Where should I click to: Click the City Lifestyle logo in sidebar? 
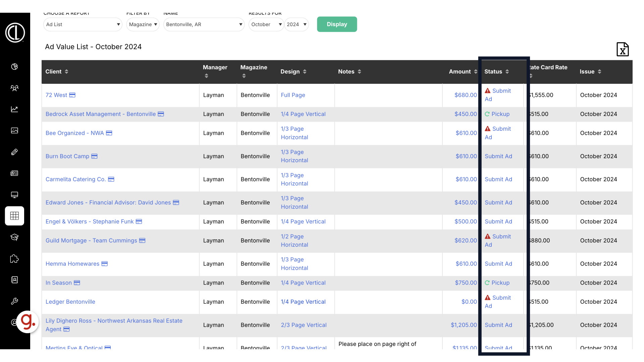click(x=15, y=33)
